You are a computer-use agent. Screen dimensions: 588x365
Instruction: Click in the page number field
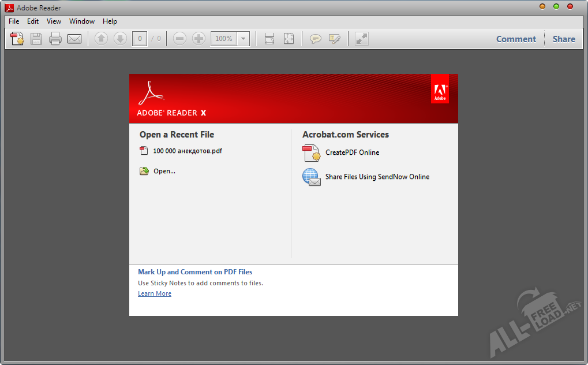point(139,39)
